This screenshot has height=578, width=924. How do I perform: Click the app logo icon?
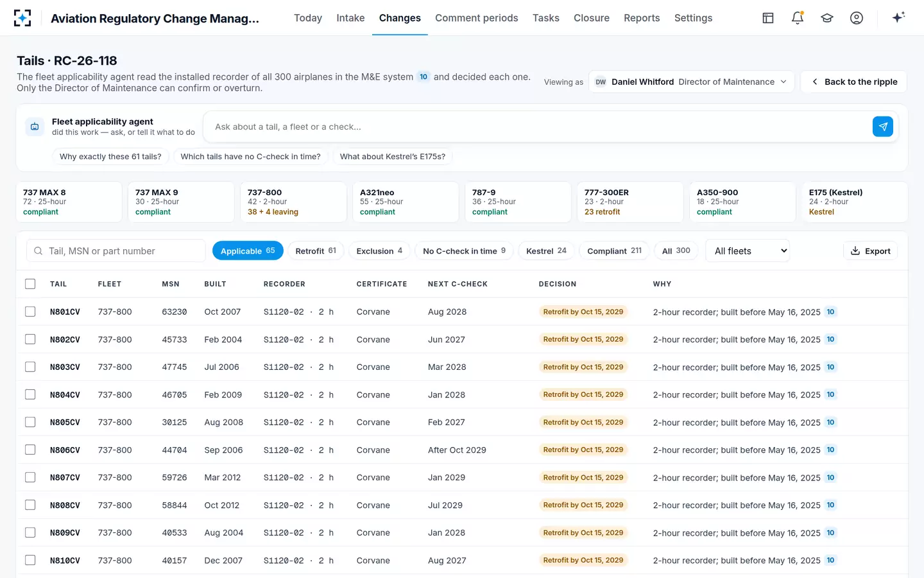point(22,18)
